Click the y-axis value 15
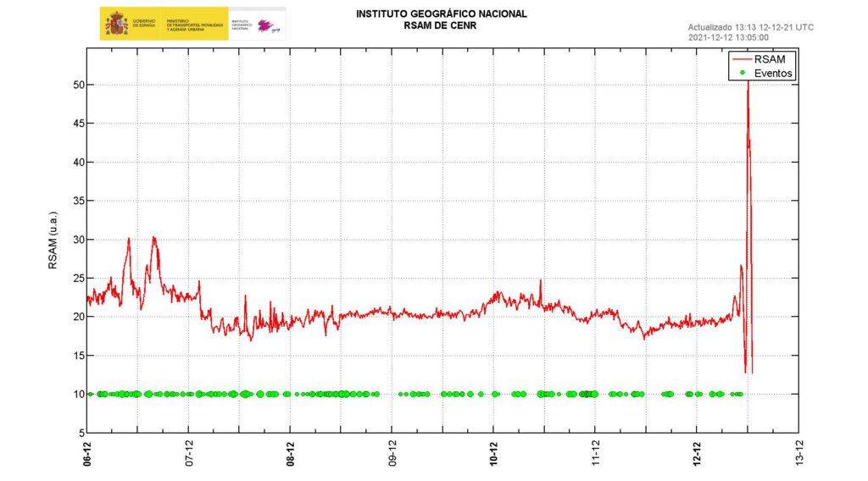Image resolution: width=868 pixels, height=481 pixels. [x=78, y=356]
